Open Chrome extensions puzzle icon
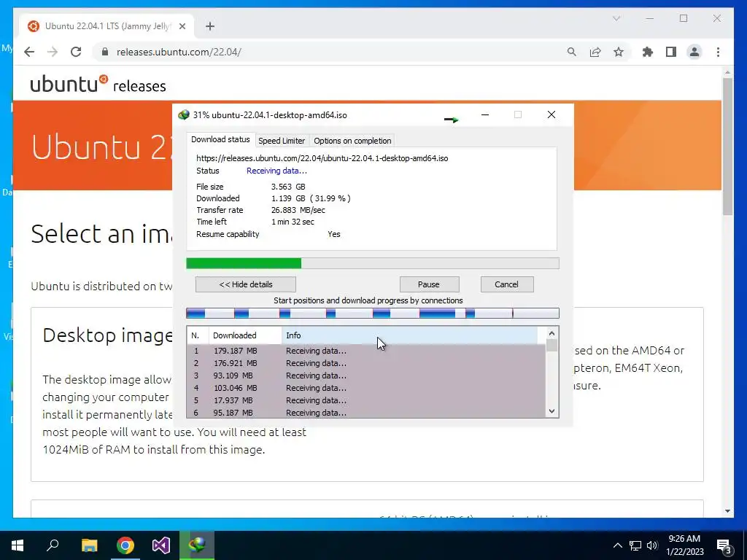The width and height of the screenshot is (747, 560). point(648,52)
